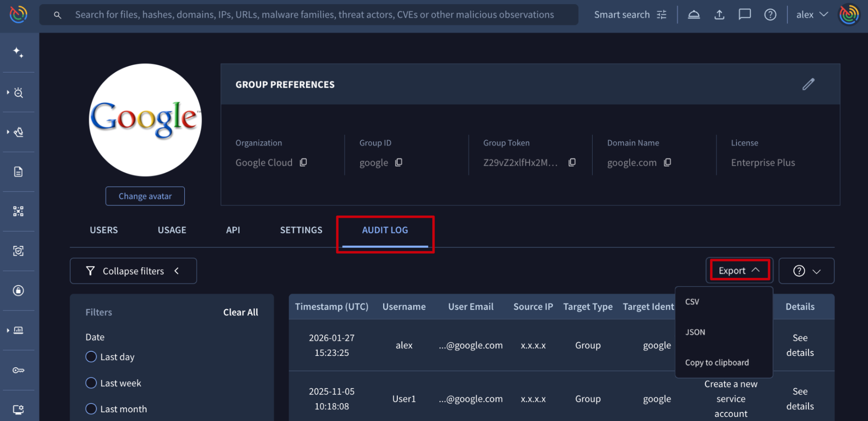Click the VirusTotal logo in top-left corner

(x=18, y=15)
